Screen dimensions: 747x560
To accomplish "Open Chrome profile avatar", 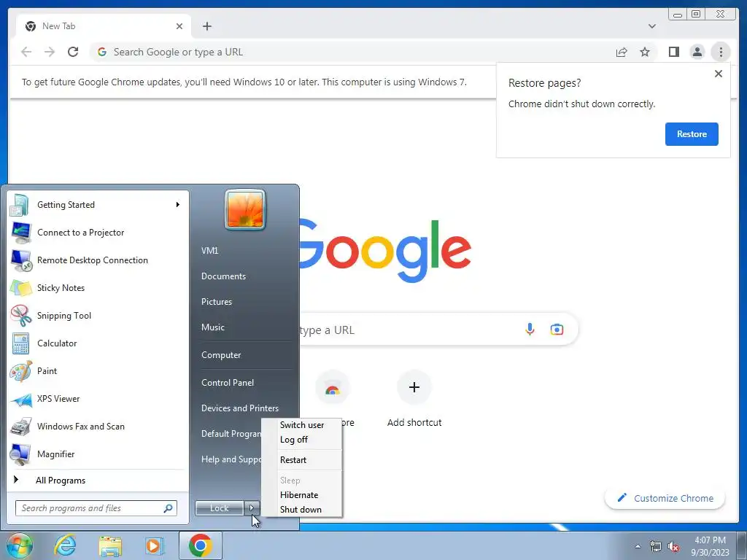I will point(697,52).
